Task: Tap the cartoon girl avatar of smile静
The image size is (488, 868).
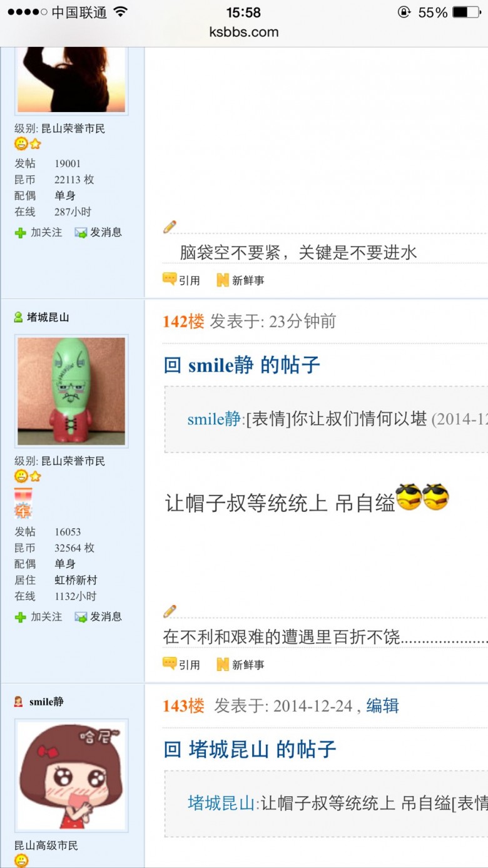Action: (x=71, y=775)
